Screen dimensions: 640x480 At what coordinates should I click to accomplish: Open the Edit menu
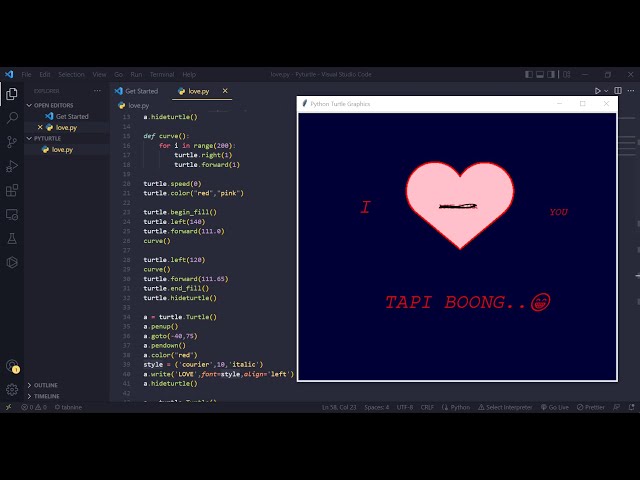(x=45, y=74)
